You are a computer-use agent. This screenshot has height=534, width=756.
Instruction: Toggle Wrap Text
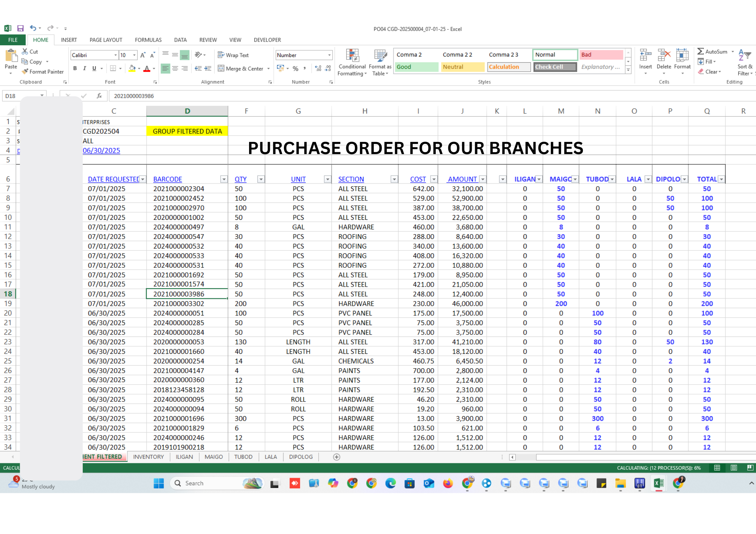pyautogui.click(x=233, y=55)
